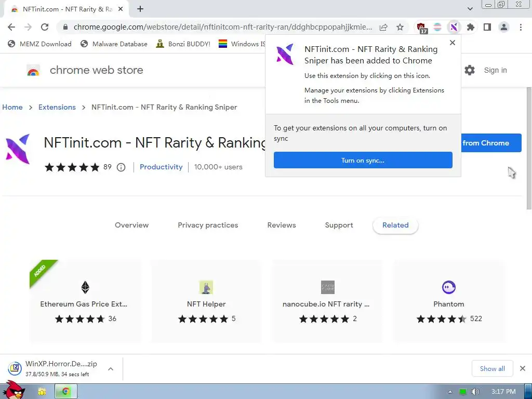View site information lock icon
Image resolution: width=532 pixels, height=399 pixels.
[x=65, y=27]
